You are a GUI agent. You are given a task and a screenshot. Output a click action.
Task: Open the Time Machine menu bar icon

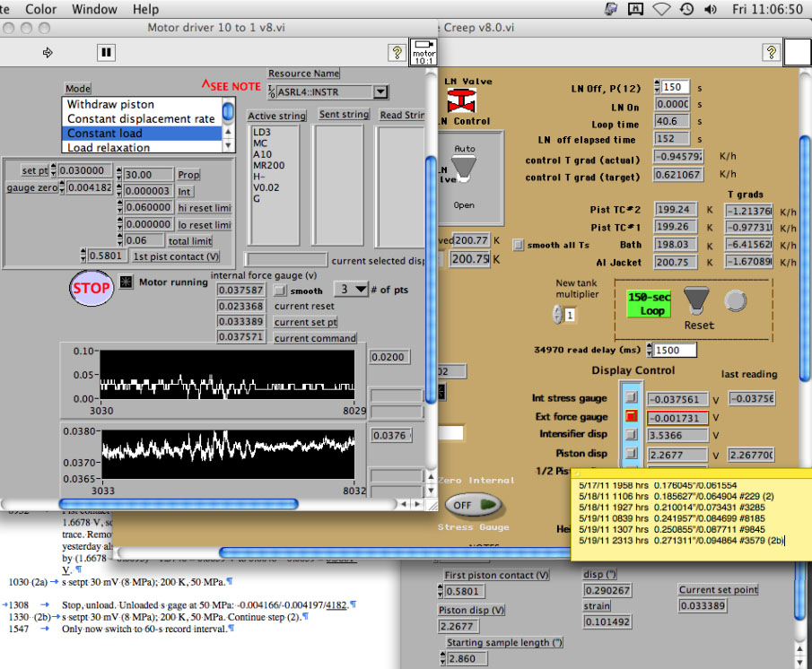(x=686, y=9)
